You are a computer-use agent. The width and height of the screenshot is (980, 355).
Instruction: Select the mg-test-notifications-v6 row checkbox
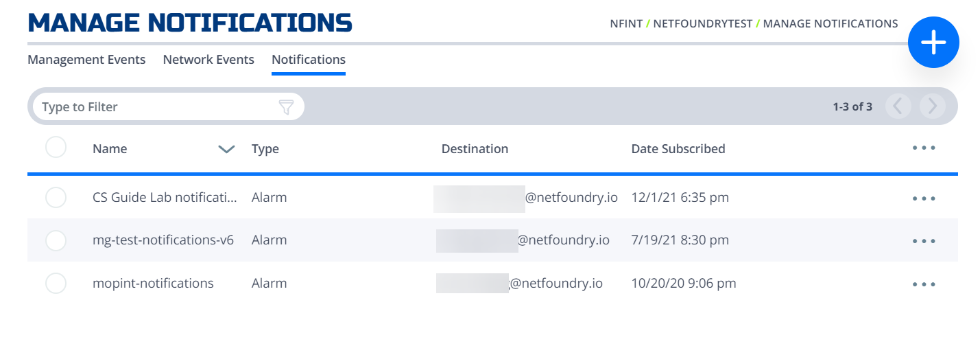click(x=56, y=240)
